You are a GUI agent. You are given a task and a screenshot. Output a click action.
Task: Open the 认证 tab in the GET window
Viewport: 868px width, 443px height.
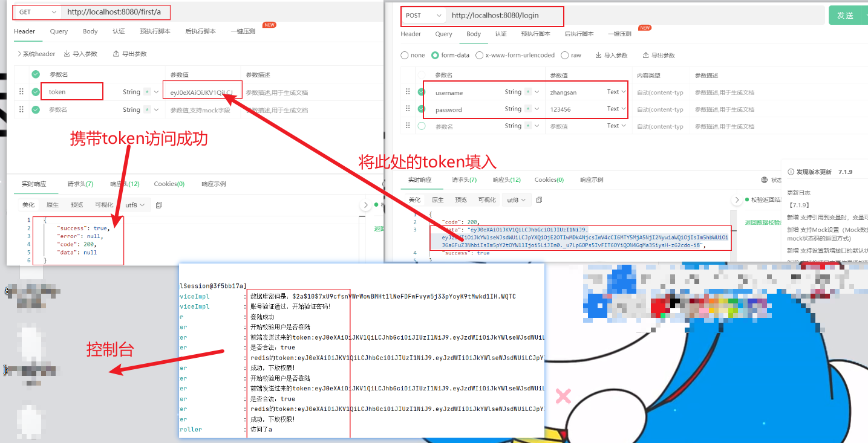(119, 31)
